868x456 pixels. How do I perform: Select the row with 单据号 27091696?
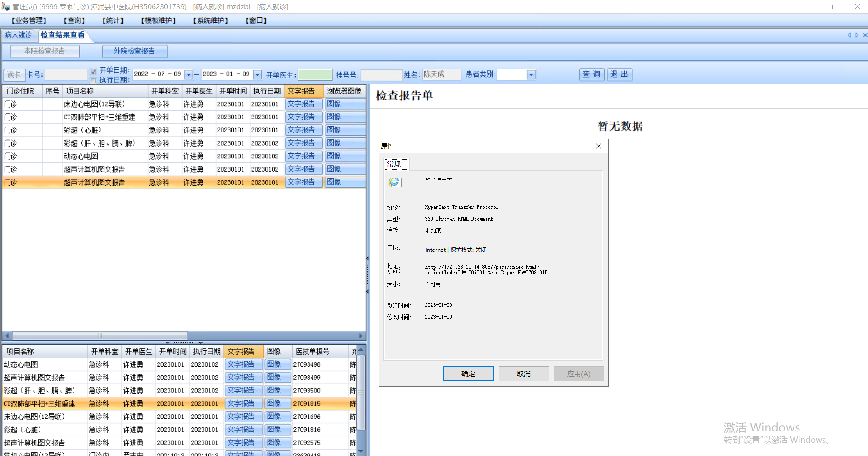tap(179, 417)
